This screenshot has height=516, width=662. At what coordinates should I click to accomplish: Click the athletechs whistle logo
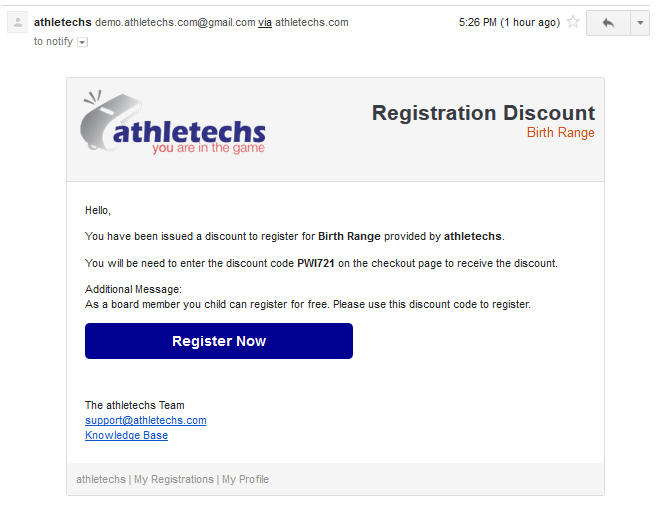pyautogui.click(x=172, y=126)
